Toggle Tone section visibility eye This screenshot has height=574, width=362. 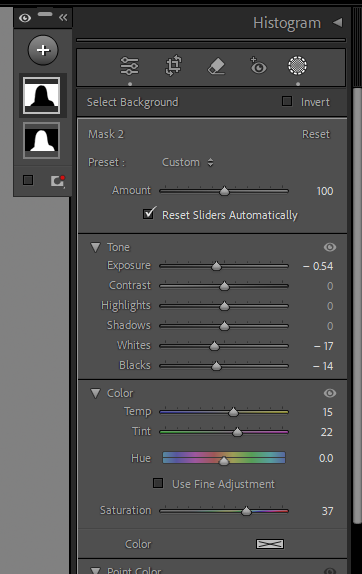point(330,247)
